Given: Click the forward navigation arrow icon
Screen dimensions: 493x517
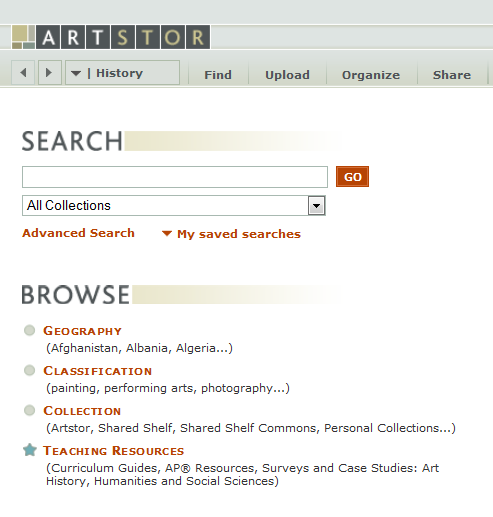Looking at the screenshot, I should (x=49, y=72).
